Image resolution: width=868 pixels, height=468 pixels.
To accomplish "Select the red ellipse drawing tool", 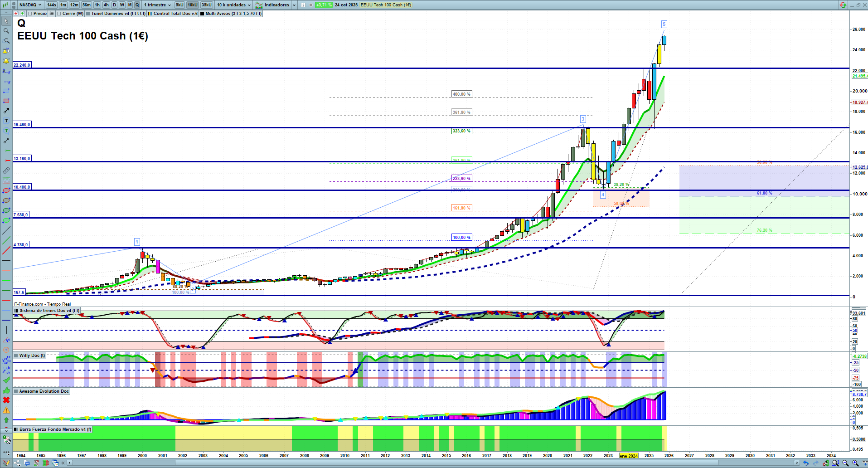I will coord(6,190).
